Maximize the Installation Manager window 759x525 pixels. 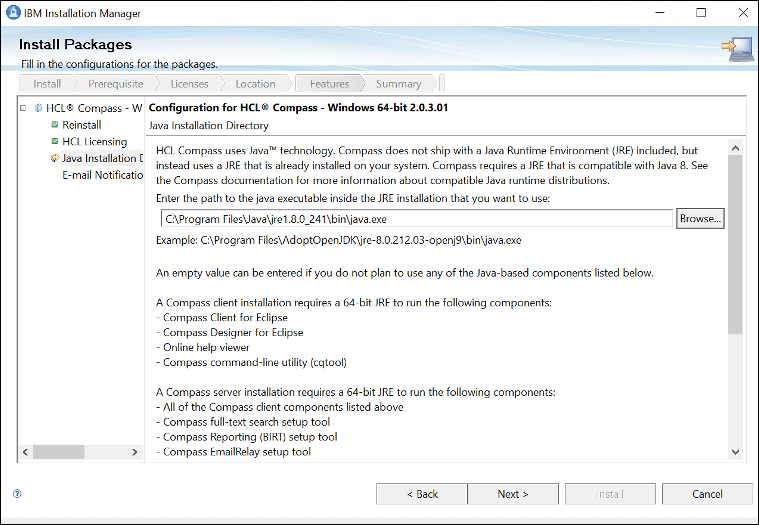(701, 13)
